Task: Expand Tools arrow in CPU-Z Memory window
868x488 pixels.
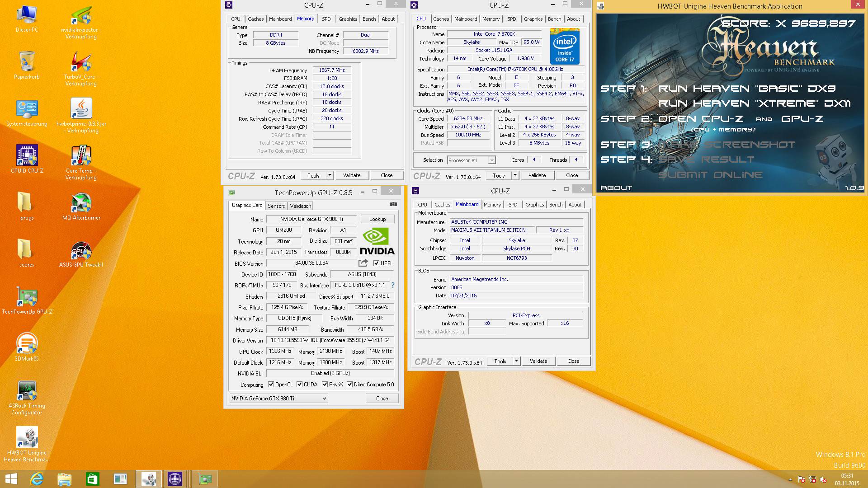Action: pyautogui.click(x=330, y=175)
